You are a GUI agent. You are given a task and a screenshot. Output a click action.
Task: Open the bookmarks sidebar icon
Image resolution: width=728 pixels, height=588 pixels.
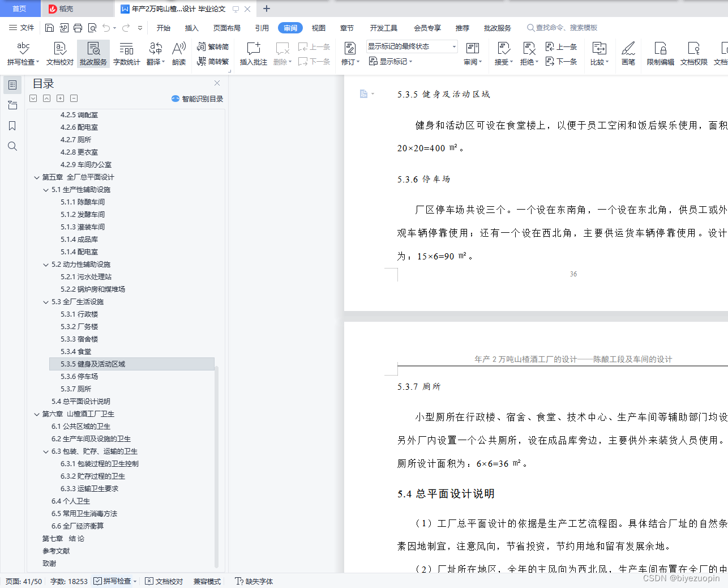click(x=12, y=126)
